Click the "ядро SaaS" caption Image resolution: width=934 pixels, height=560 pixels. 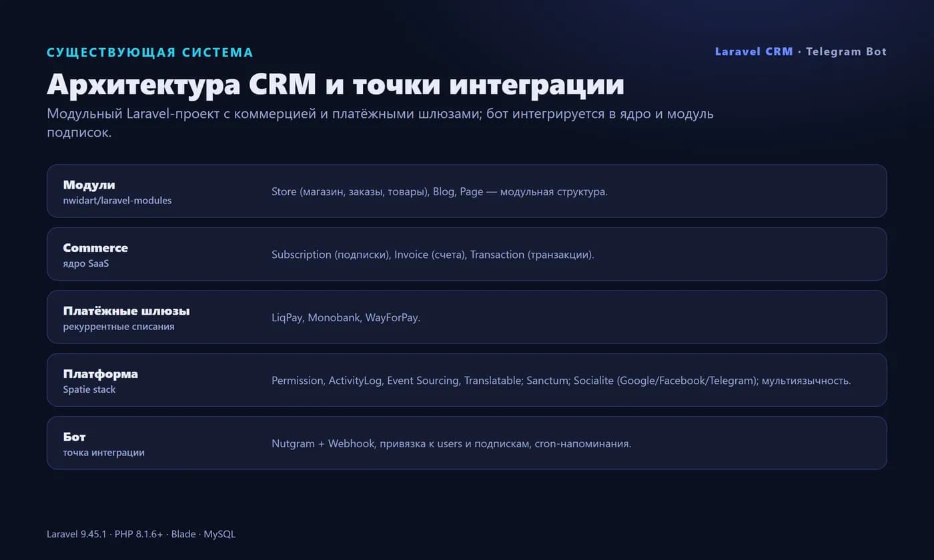pos(86,264)
